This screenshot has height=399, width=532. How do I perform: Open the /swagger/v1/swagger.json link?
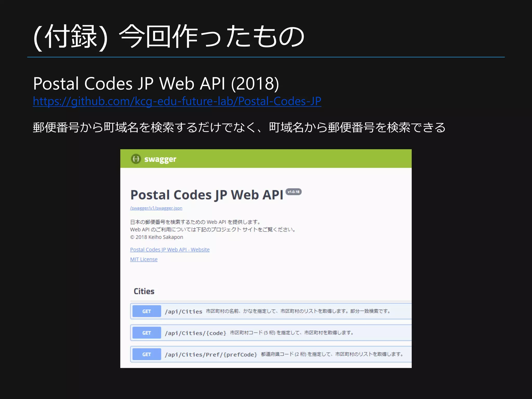pyautogui.click(x=156, y=208)
